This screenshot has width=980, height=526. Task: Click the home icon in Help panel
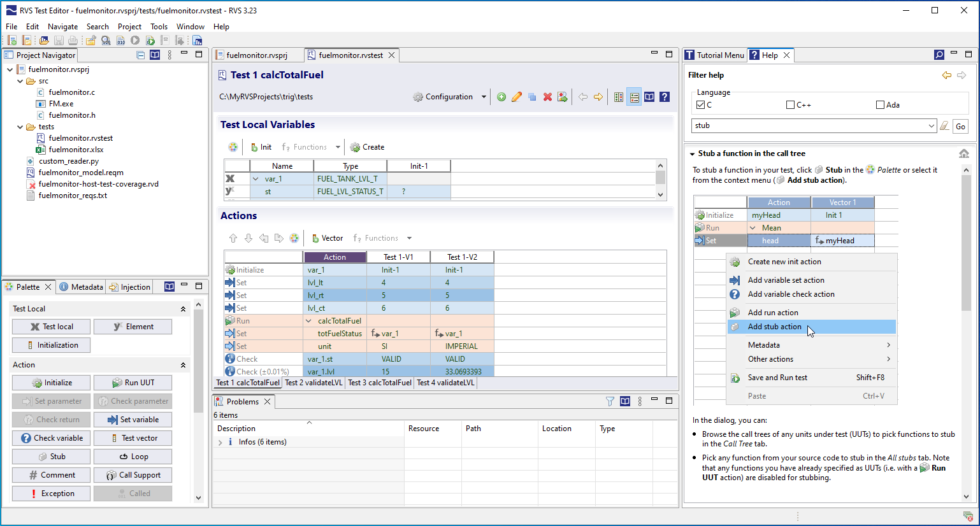point(964,153)
